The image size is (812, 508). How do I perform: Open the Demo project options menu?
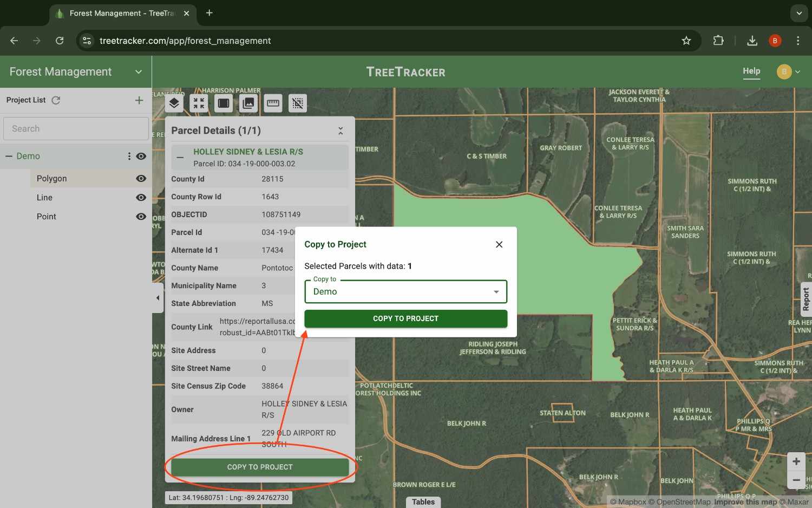[x=128, y=156]
